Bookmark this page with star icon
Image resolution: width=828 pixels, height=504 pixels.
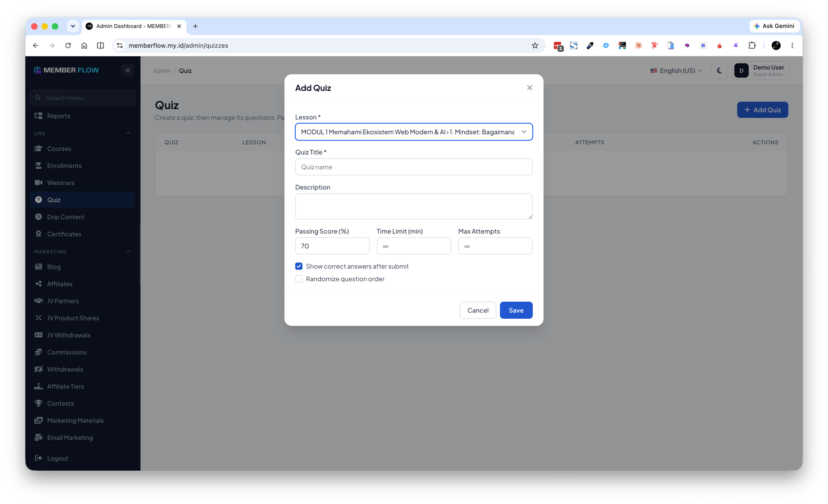[x=535, y=45]
